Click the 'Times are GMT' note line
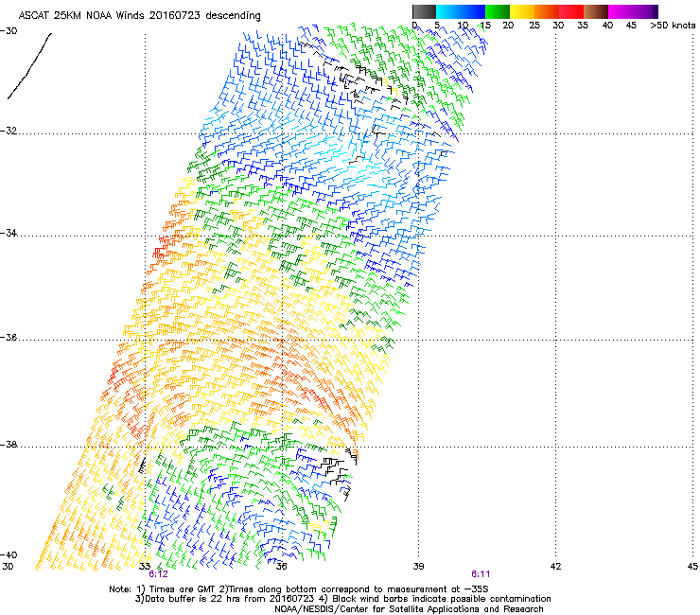This screenshot has width=700, height=615. tap(298, 589)
